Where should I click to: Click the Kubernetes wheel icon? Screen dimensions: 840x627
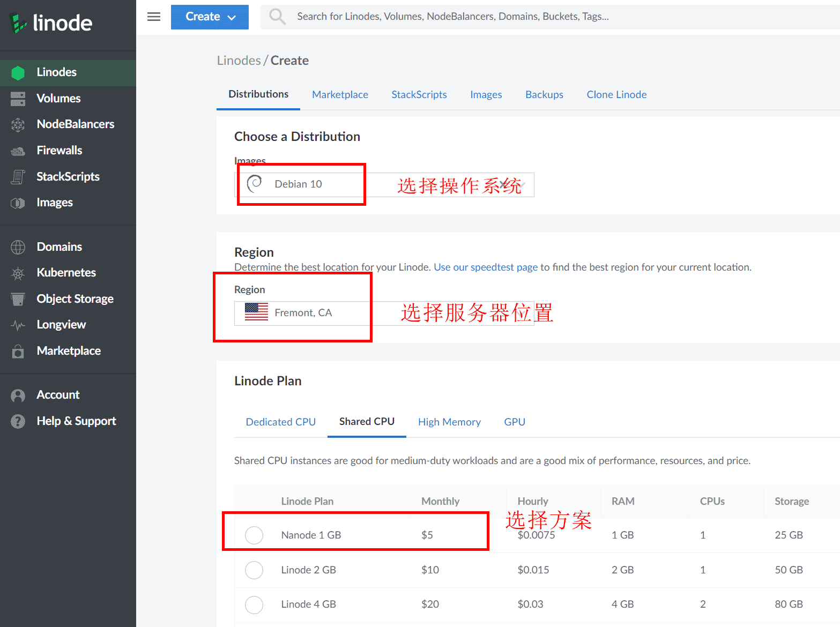(18, 273)
